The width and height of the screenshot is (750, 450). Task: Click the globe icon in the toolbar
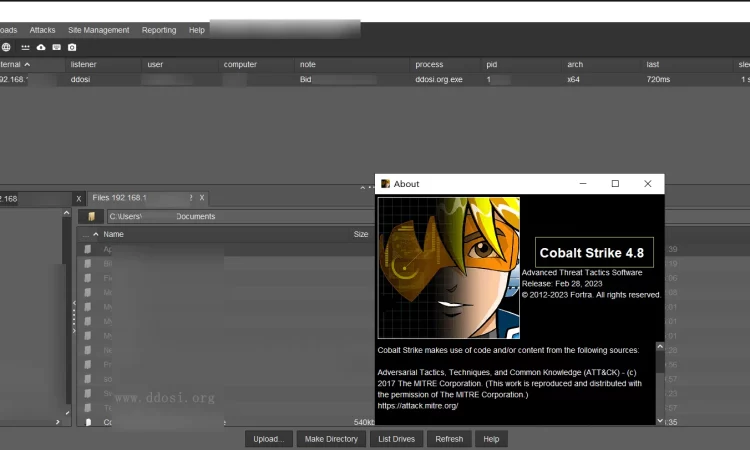click(6, 47)
